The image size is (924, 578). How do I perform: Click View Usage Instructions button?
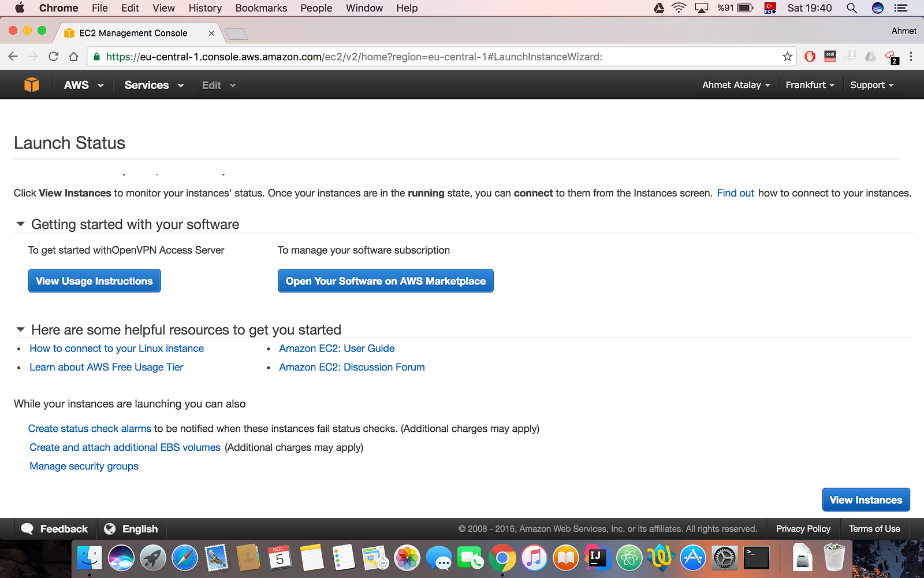coord(95,281)
